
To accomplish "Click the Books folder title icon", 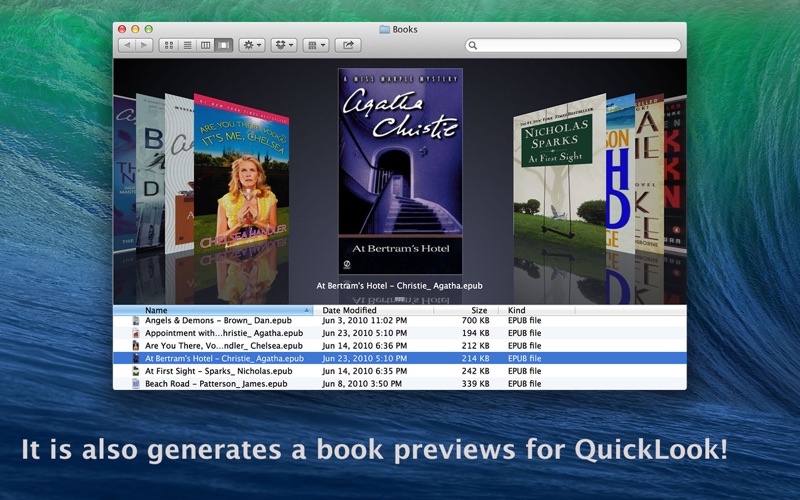I will 384,30.
